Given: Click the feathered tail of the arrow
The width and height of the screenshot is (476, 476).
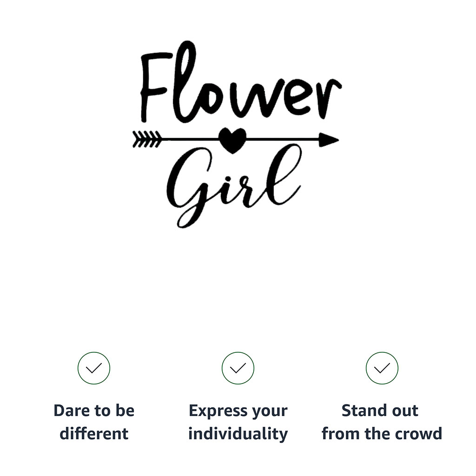Looking at the screenshot, I should [x=147, y=139].
